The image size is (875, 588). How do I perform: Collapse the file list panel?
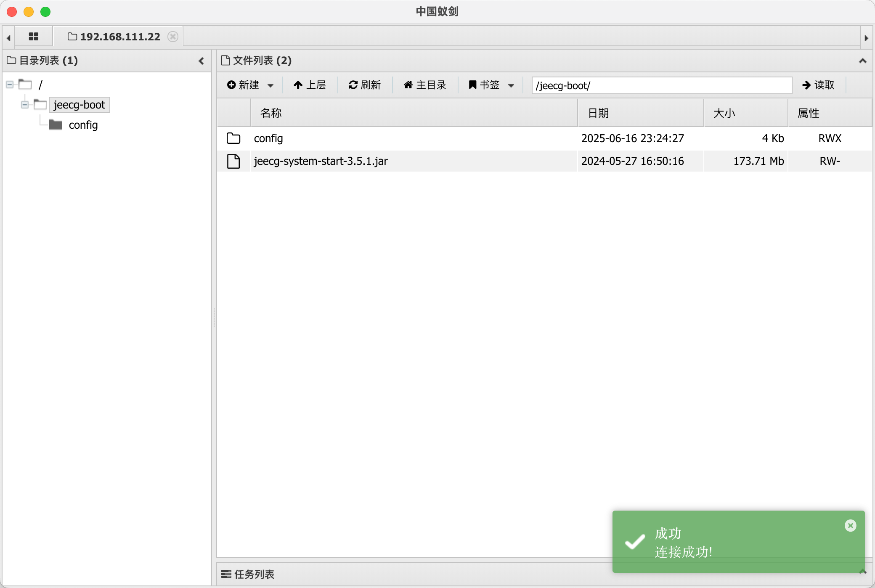point(862,61)
